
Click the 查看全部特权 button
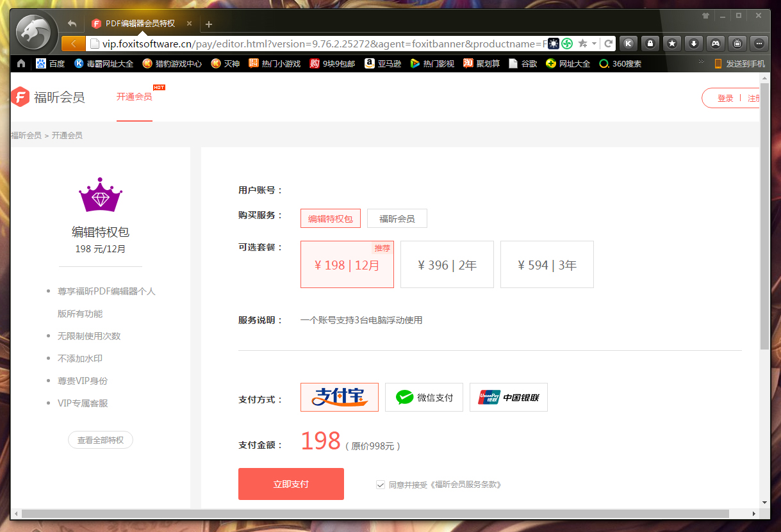point(100,440)
